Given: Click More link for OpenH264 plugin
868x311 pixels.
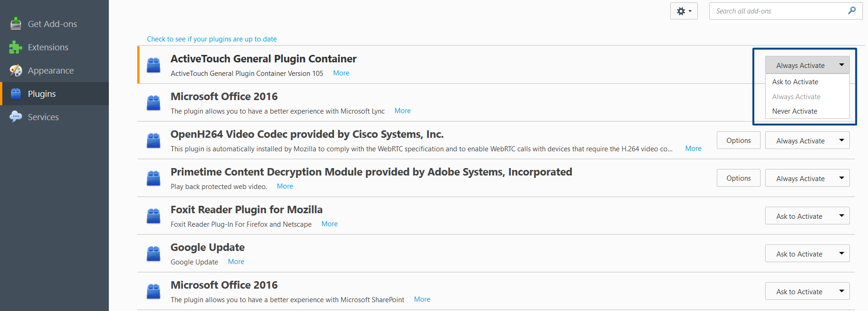Looking at the screenshot, I should pos(693,149).
